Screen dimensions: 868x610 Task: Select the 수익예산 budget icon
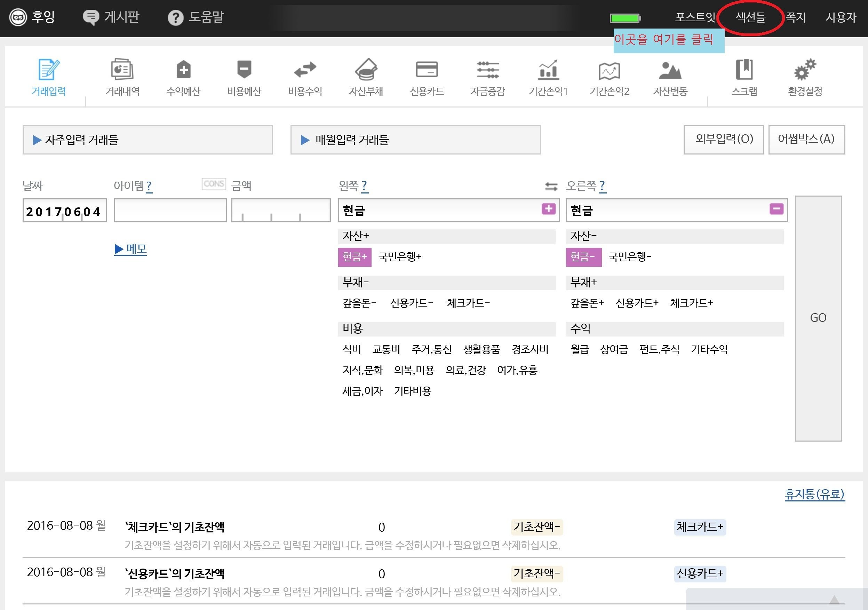pyautogui.click(x=183, y=78)
